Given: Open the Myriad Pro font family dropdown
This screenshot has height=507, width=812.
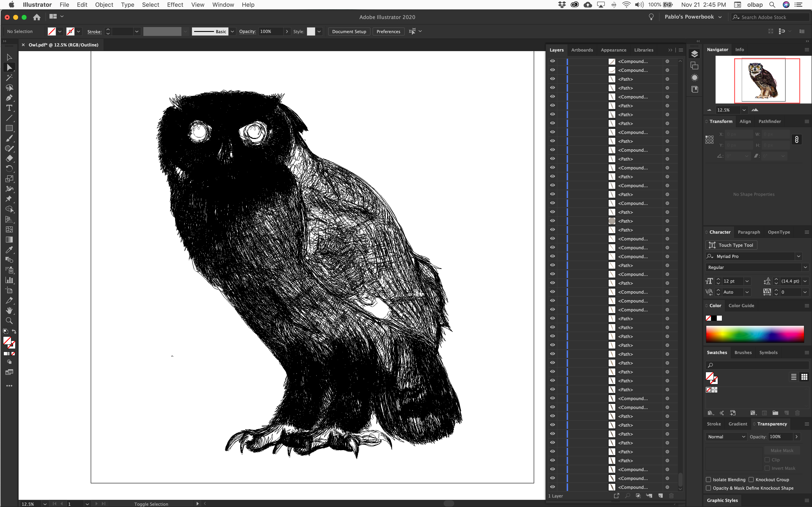Looking at the screenshot, I should click(799, 256).
